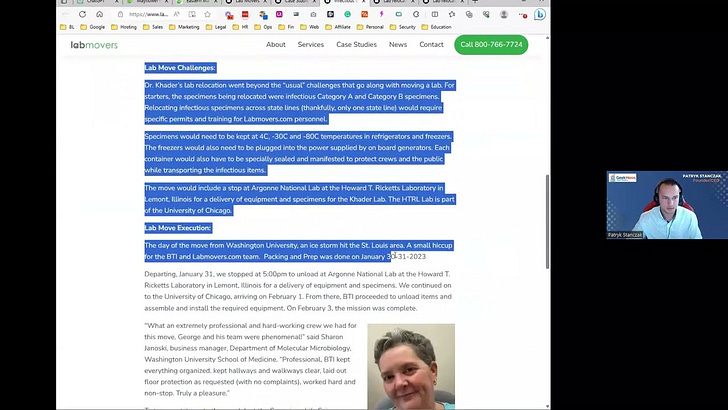The image size is (728, 410).
Task: Open the red square extension icon
Action: click(x=245, y=14)
